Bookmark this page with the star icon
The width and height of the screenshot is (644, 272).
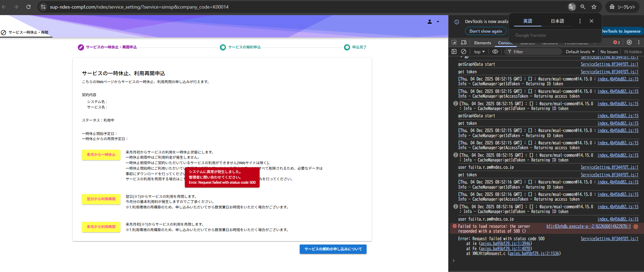(594, 7)
